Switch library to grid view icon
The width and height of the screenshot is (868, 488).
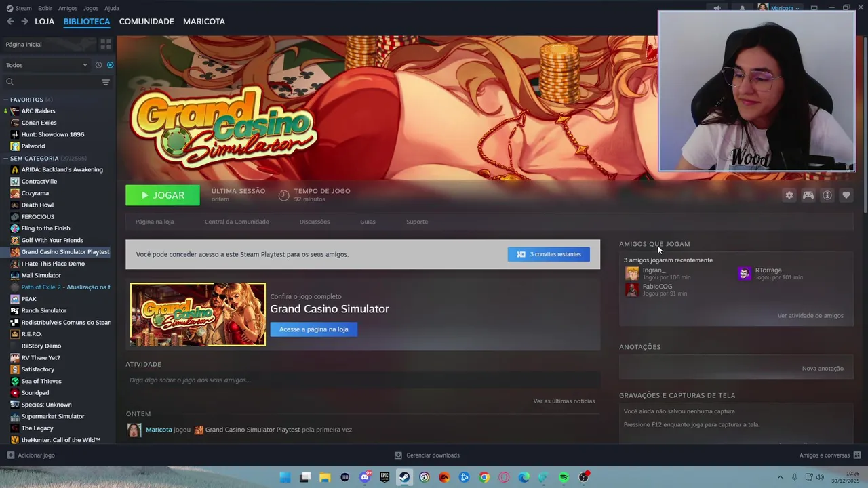coord(106,44)
